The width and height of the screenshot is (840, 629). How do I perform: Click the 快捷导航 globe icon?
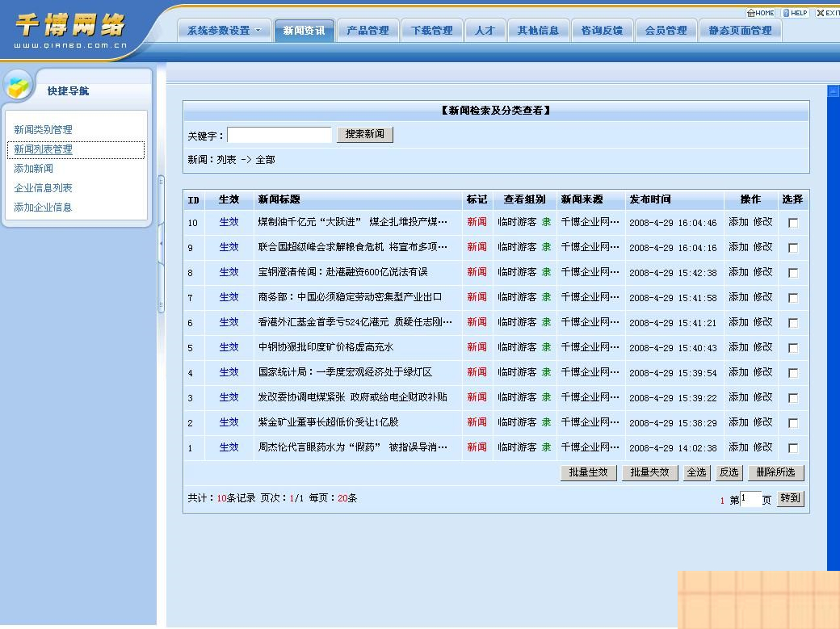point(18,86)
